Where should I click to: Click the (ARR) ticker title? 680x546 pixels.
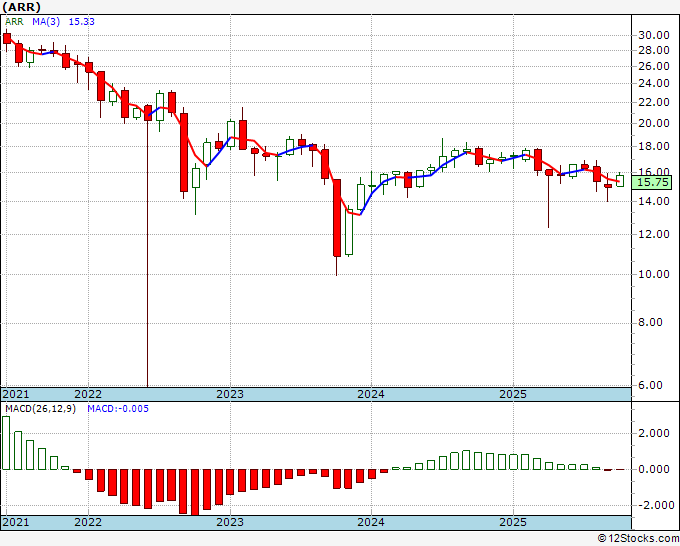coord(22,7)
